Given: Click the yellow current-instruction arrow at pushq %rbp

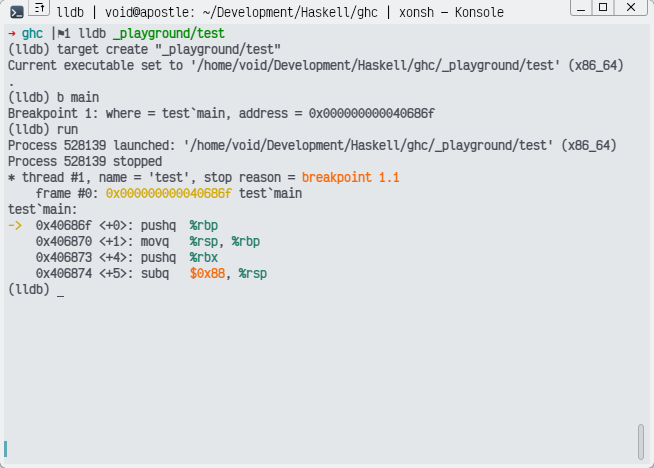Looking at the screenshot, I should pos(14,226).
